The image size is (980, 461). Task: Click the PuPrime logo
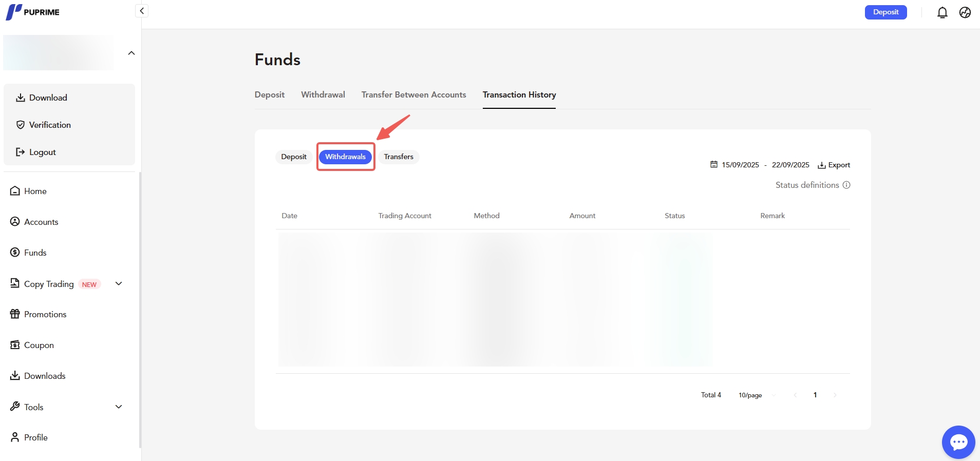[x=33, y=12]
